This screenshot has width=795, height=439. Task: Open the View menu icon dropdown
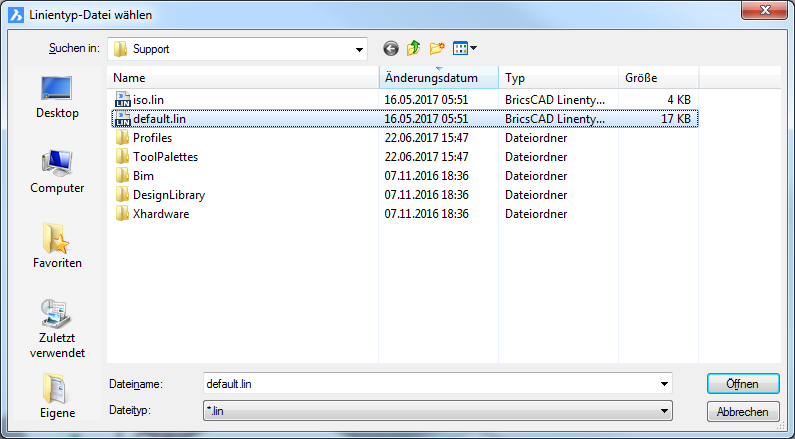465,48
